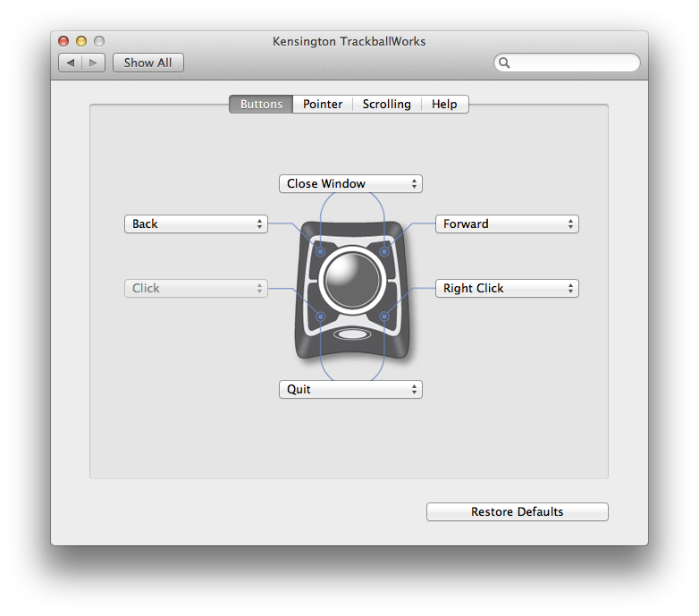Screen dimensions: 699x616
Task: Open the Quit assignment dropdown
Action: (350, 390)
